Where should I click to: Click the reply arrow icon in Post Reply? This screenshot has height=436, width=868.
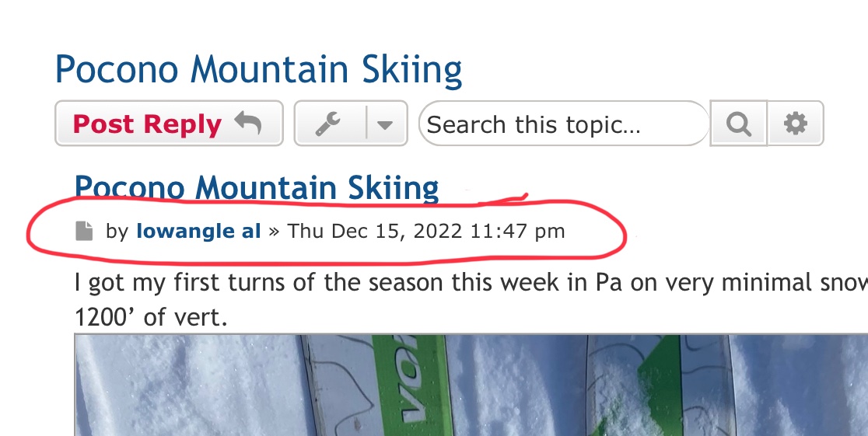pyautogui.click(x=247, y=123)
